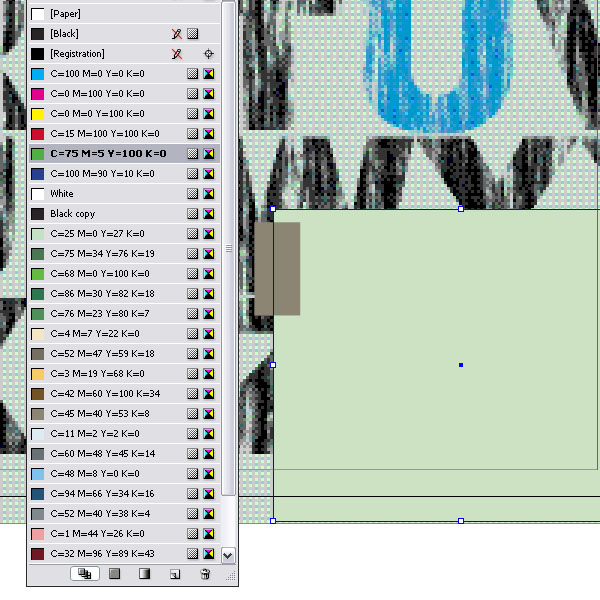600x600 pixels.
Task: Click Show All Swatches button in panel footer
Action: click(85, 574)
